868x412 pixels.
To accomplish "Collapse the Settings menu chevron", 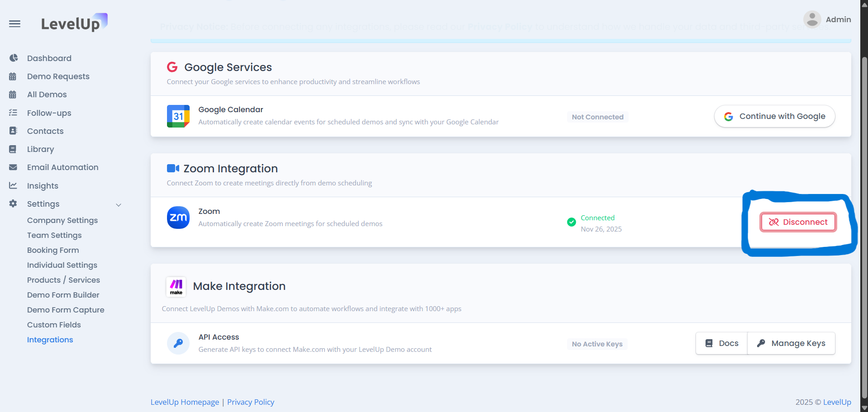I will tap(119, 204).
